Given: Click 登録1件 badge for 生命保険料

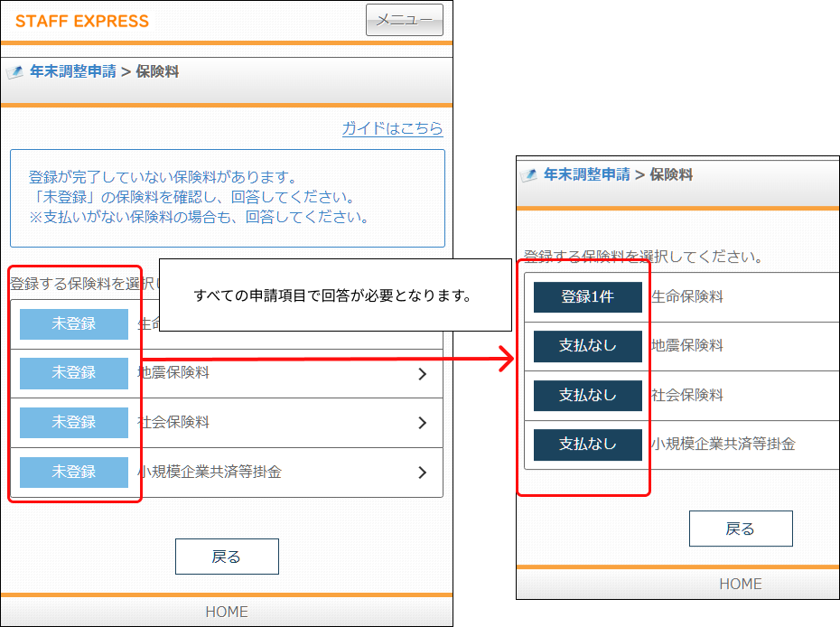Looking at the screenshot, I should [x=588, y=297].
